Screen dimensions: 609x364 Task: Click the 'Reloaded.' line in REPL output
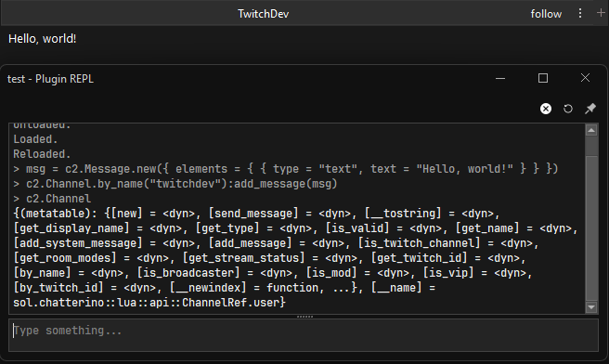42,154
